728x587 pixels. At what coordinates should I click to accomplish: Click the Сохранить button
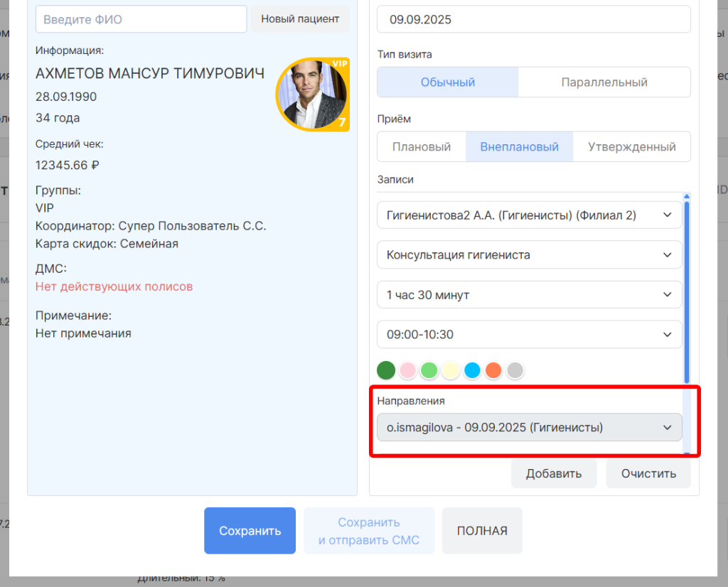click(250, 530)
